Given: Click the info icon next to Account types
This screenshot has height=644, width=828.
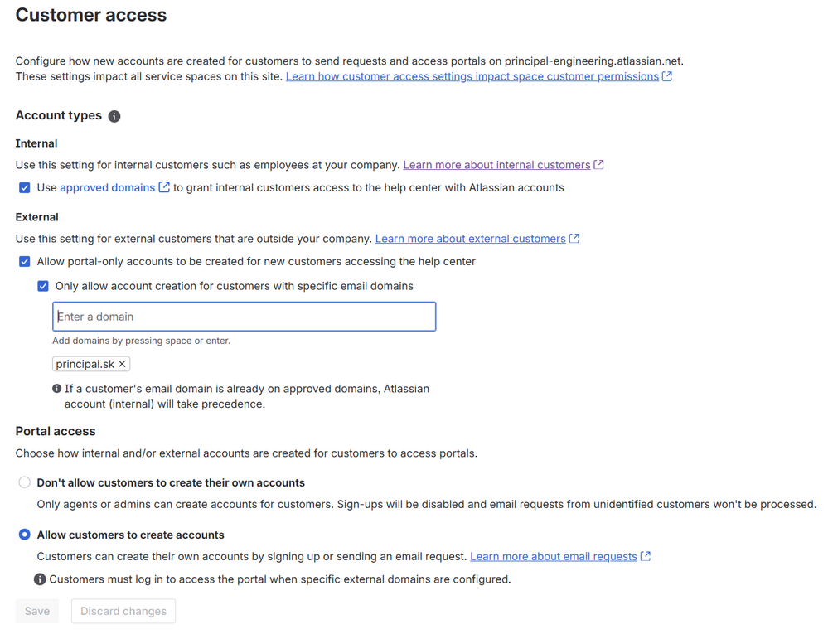Looking at the screenshot, I should pyautogui.click(x=114, y=116).
